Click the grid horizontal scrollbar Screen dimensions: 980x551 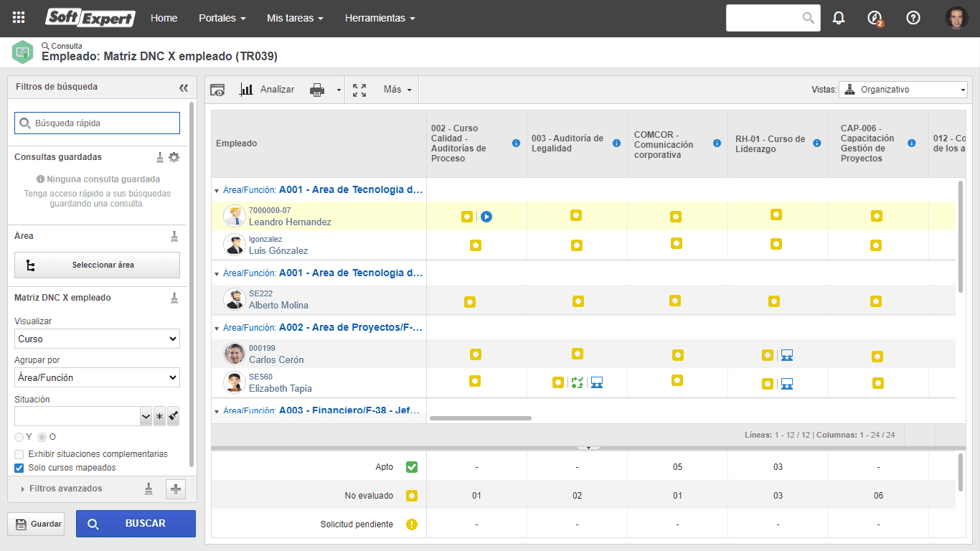pos(481,418)
